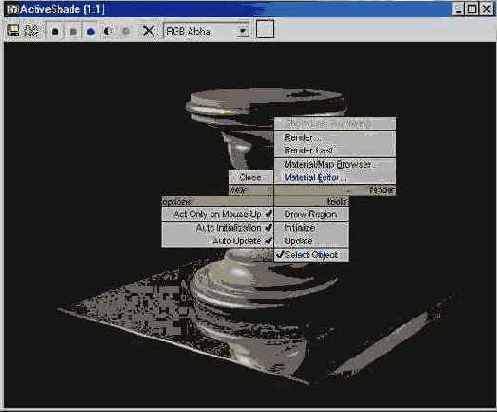Enable the red channel button
Image resolution: width=497 pixels, height=412 pixels.
pos(55,32)
